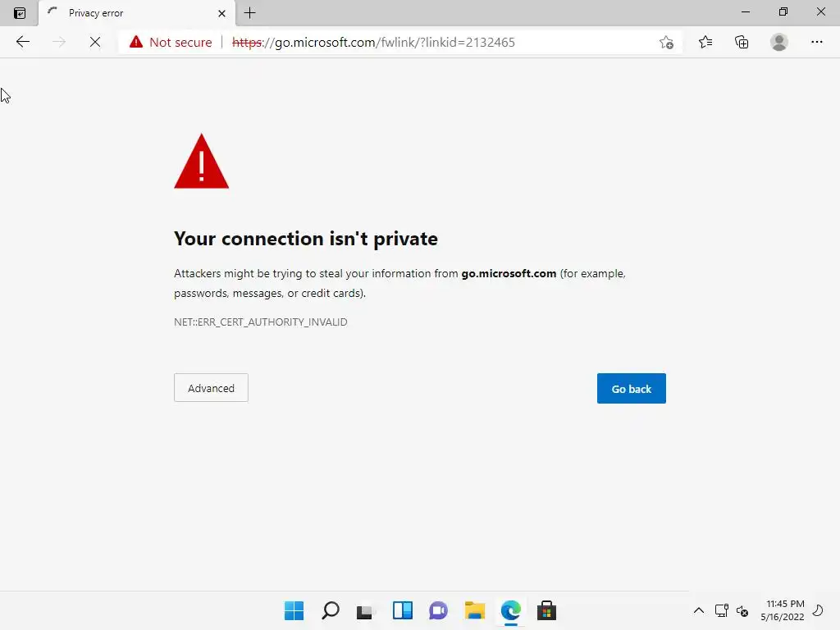Show hidden system tray icons
The width and height of the screenshot is (840, 630).
pyautogui.click(x=699, y=610)
